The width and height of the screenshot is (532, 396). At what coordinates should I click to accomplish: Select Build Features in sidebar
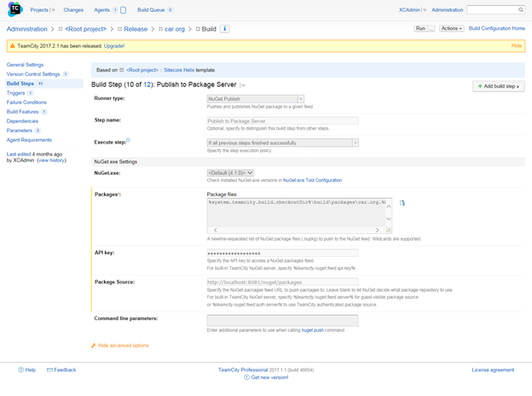22,112
